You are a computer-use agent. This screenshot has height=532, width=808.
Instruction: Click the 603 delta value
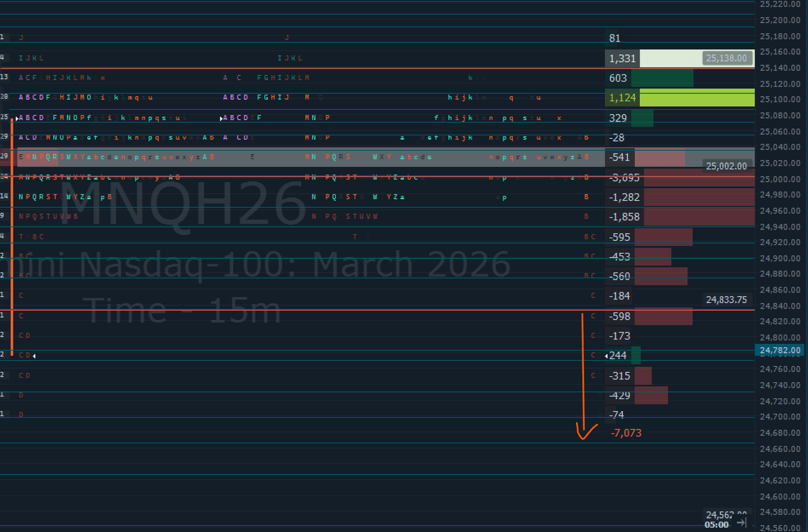tap(618, 78)
